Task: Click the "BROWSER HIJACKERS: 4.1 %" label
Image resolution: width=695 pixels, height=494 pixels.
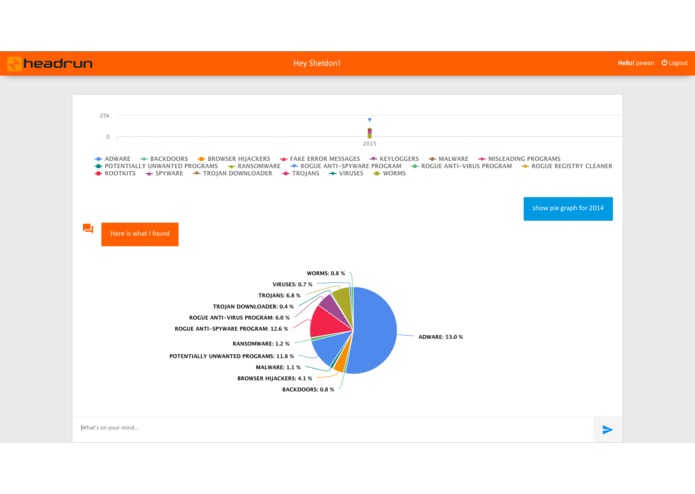Action: [x=275, y=378]
